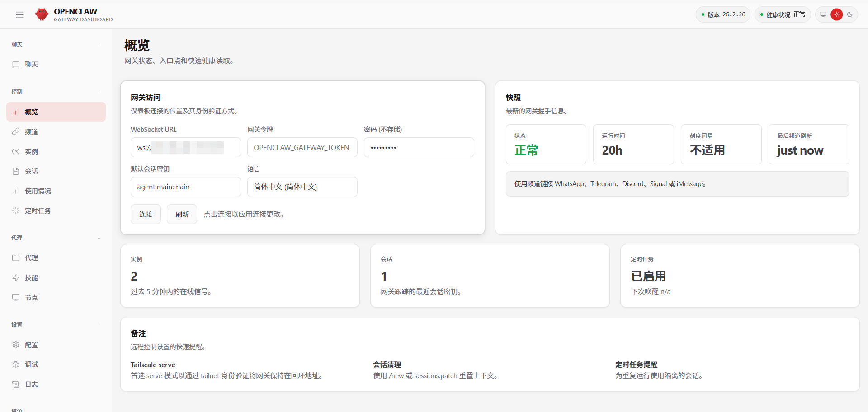Viewport: 868px width, 412px height.
Task: Click the 密码 password input field
Action: [x=419, y=147]
